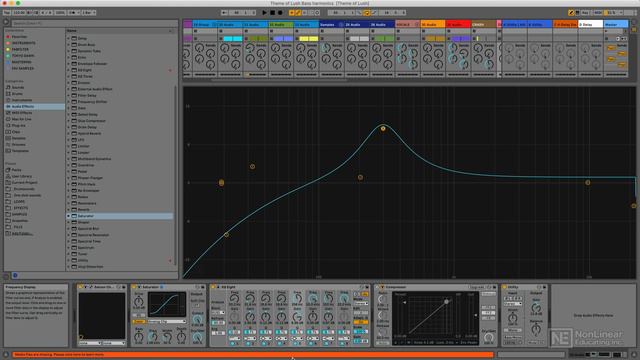The image size is (640, 360).
Task: Click Saturator Dry/Wet knob
Action: tap(198, 337)
